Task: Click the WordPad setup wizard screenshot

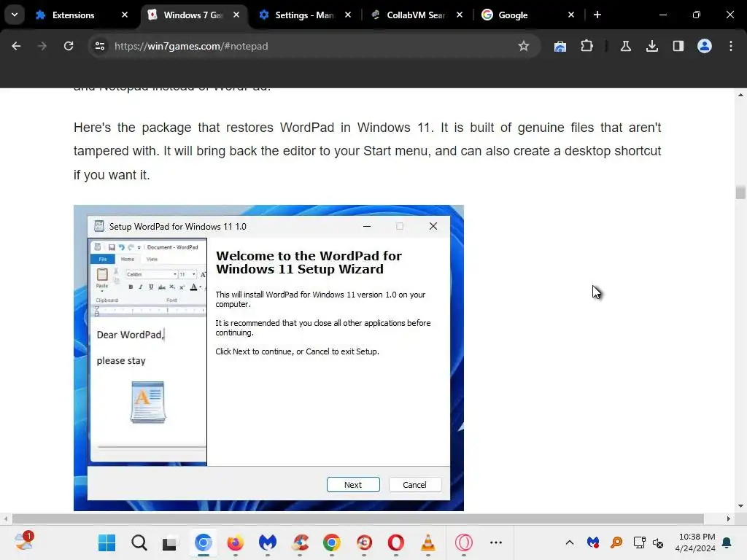Action: pos(268,358)
